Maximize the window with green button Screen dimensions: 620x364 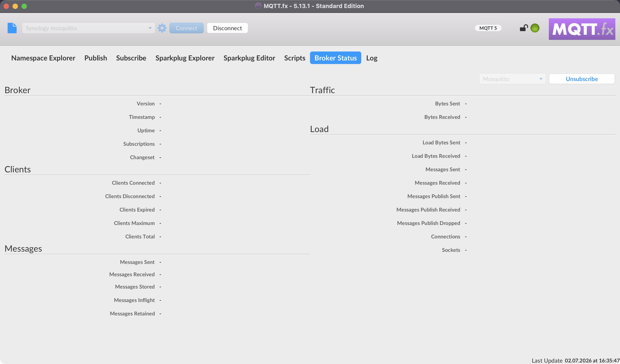pos(24,6)
